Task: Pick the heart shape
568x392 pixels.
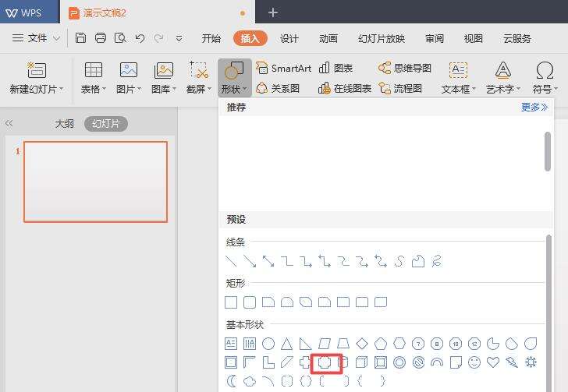Action: coord(493,362)
